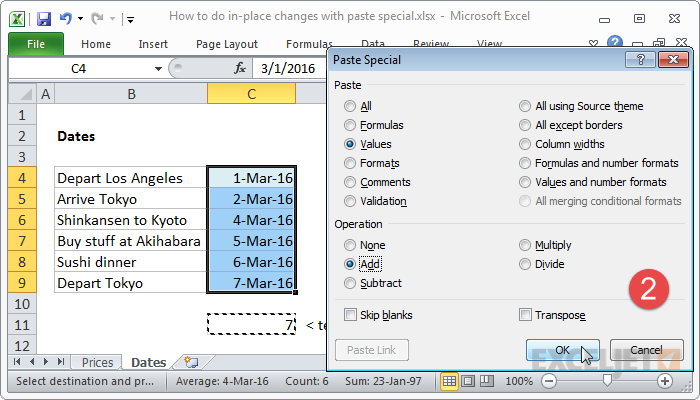Open Customize Quick Access Toolbar dropdown
700x400 pixels.
click(130, 19)
